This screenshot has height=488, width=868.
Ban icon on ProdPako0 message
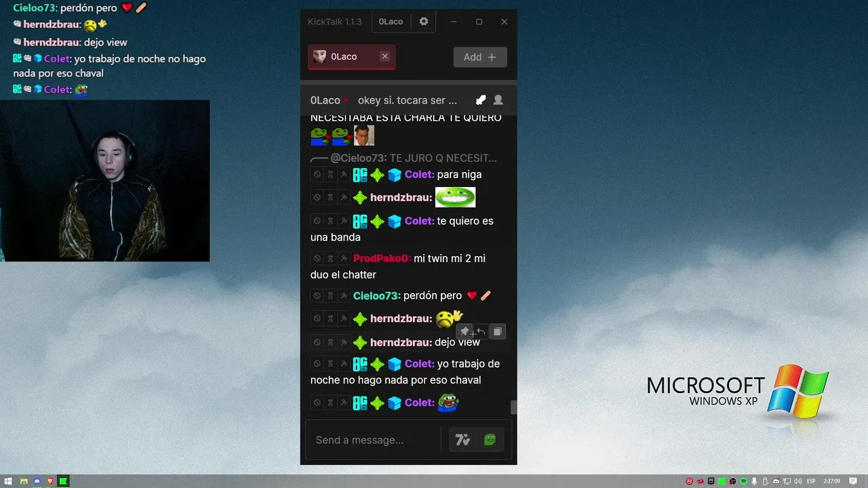click(317, 258)
